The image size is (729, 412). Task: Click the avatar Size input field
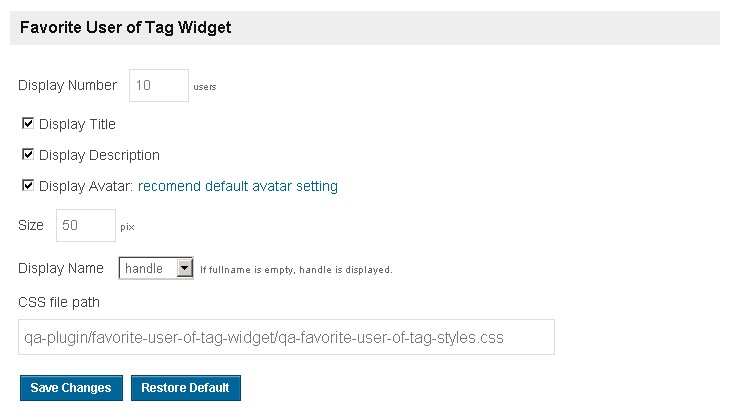tap(86, 225)
